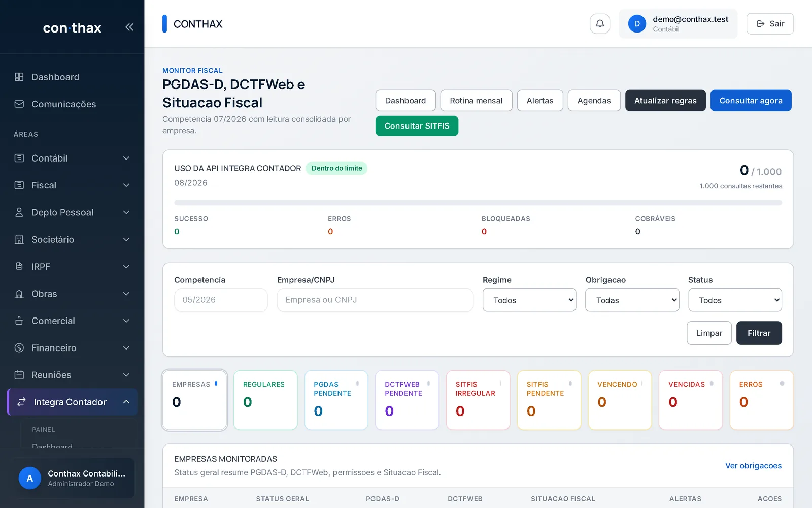Click the Fiscal sidebar icon

[19, 185]
